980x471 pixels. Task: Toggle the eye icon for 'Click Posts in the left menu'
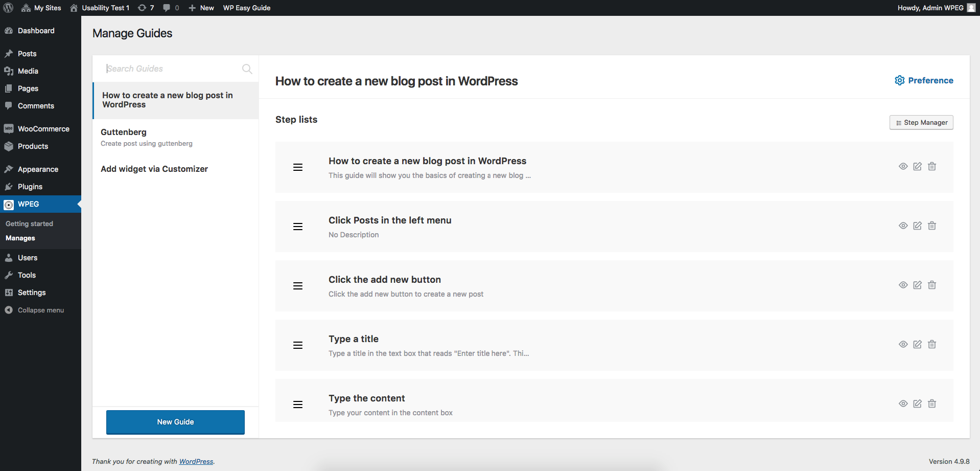pyautogui.click(x=903, y=226)
